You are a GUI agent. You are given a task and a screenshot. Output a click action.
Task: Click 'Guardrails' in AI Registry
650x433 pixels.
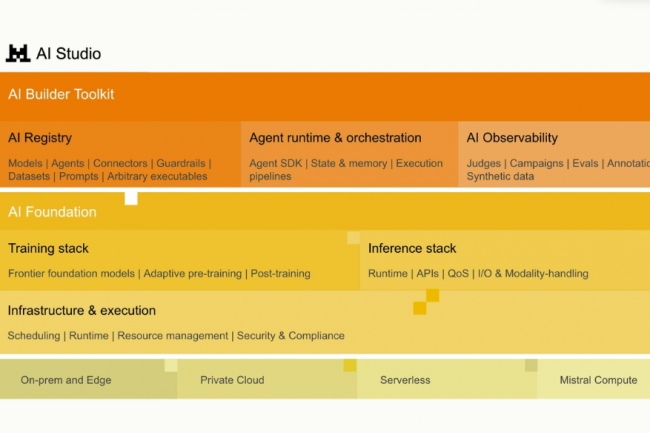point(181,163)
